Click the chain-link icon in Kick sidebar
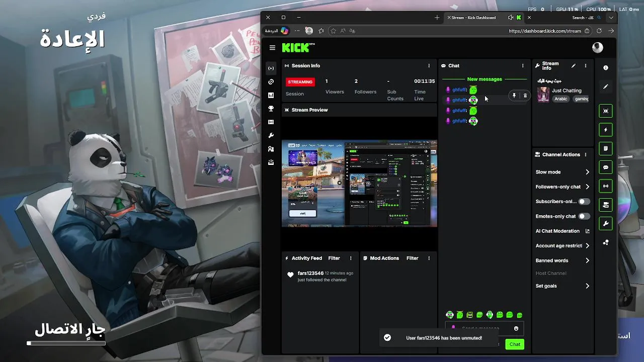The height and width of the screenshot is (362, 644). [271, 82]
